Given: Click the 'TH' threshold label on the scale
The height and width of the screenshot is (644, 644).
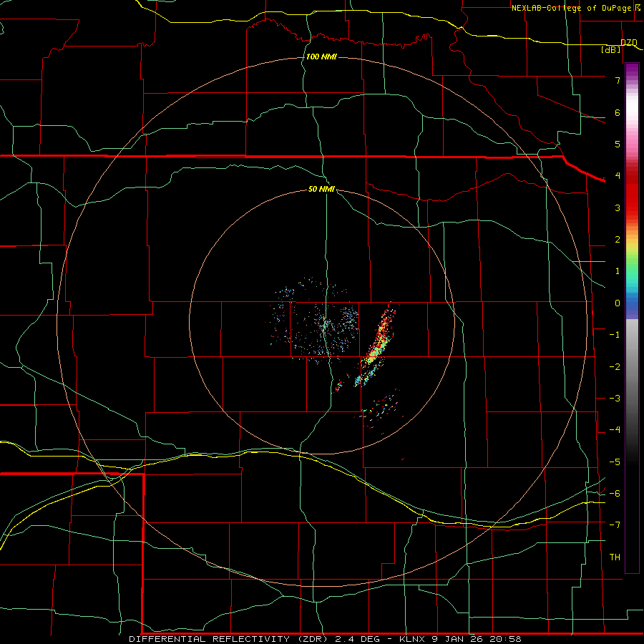Looking at the screenshot, I should 615,557.
